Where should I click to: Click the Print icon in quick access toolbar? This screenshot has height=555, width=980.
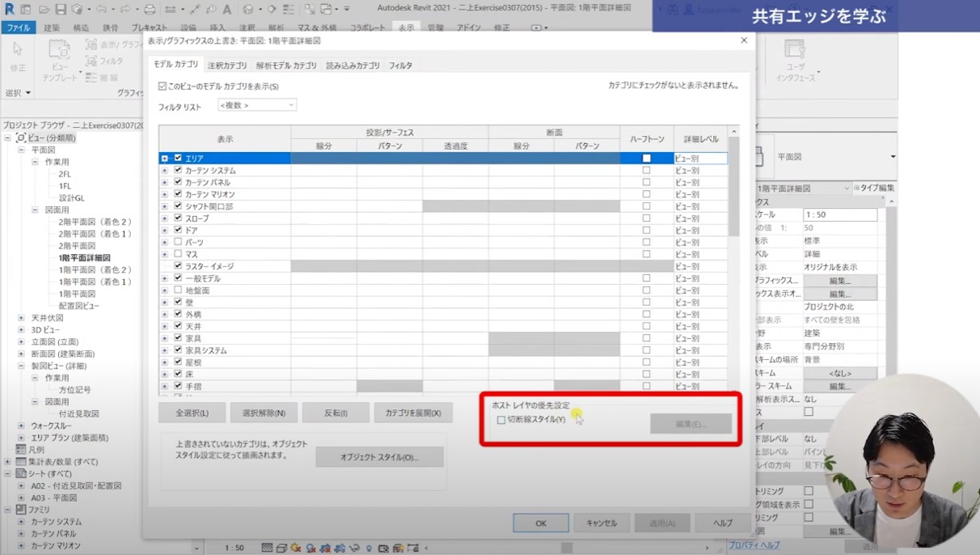[150, 10]
